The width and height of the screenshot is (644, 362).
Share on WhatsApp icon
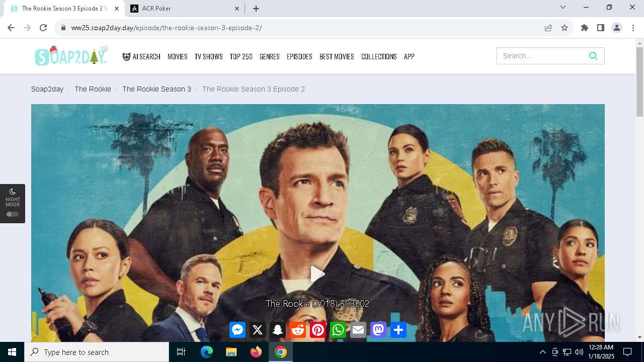click(x=338, y=330)
